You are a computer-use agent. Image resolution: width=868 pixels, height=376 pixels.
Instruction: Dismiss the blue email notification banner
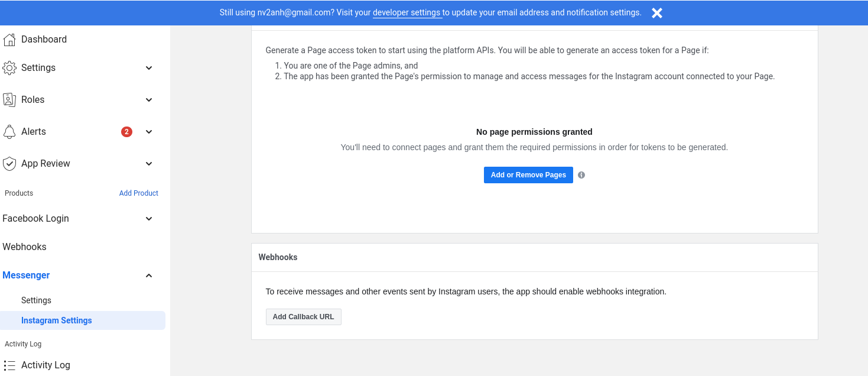(656, 13)
